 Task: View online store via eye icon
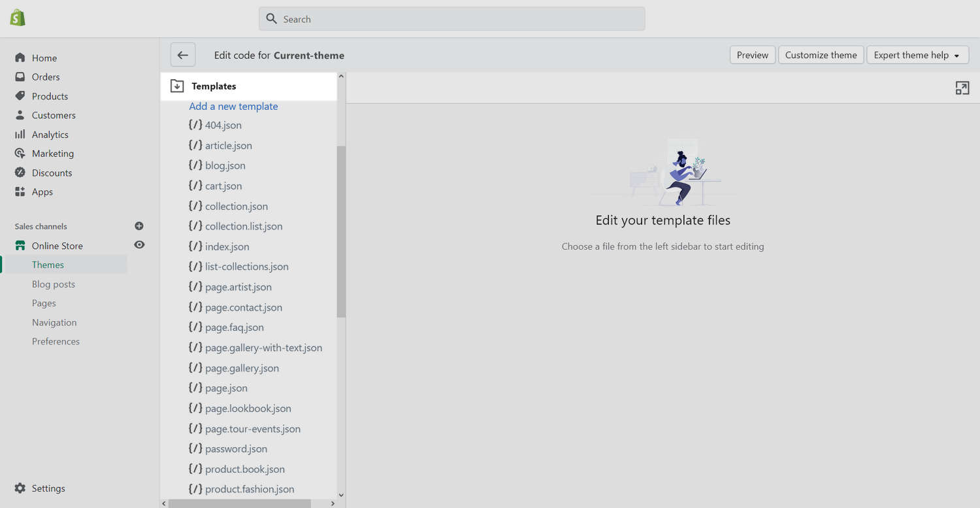[139, 245]
